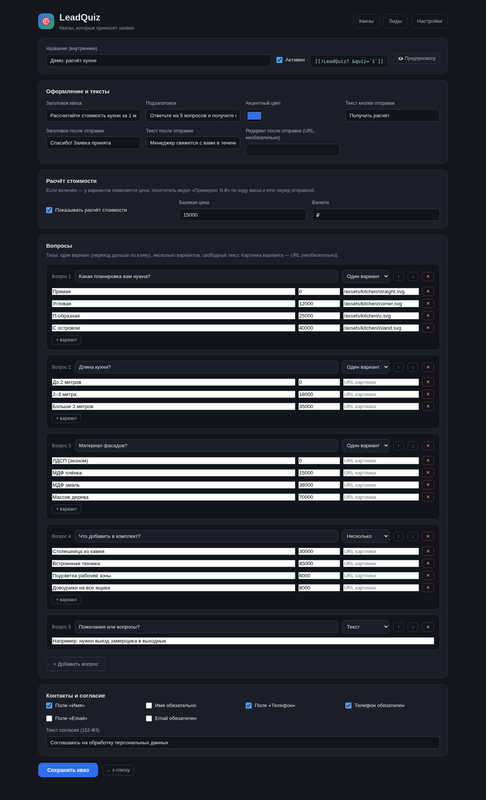Screen dimensions: 486x800
Task: Click the Question 2 title field 'Длина кухни?'
Action: 207,367
